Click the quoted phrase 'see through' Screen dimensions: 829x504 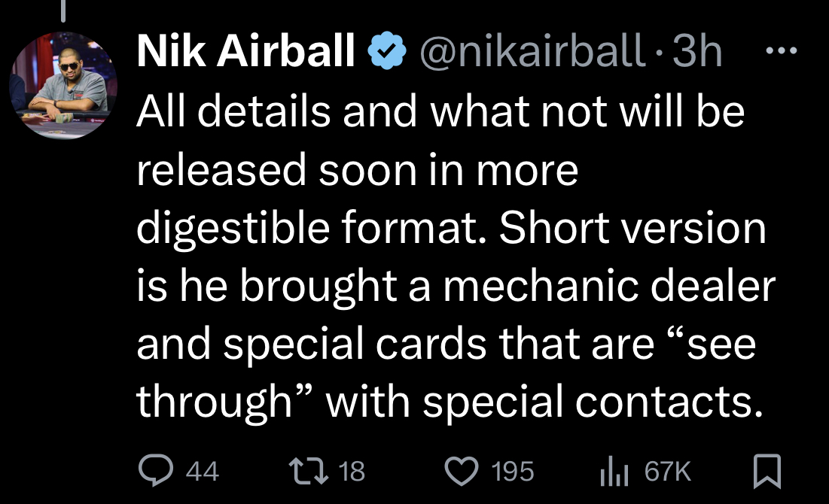pos(447,372)
